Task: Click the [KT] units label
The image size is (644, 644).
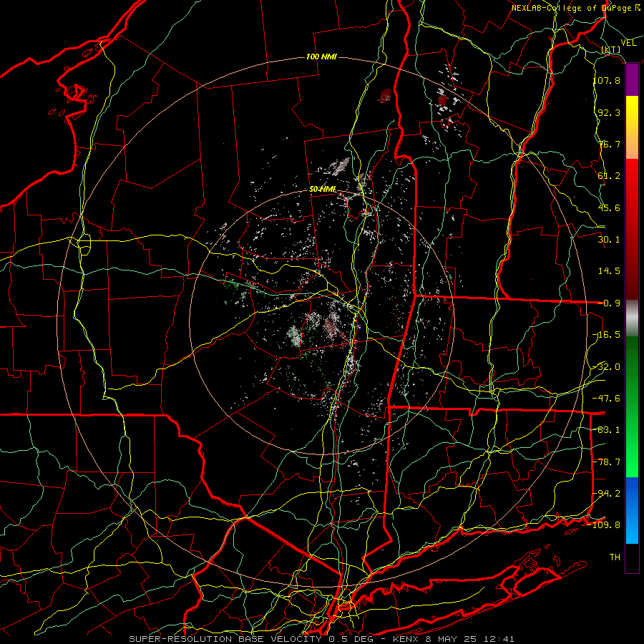Action: pos(611,49)
